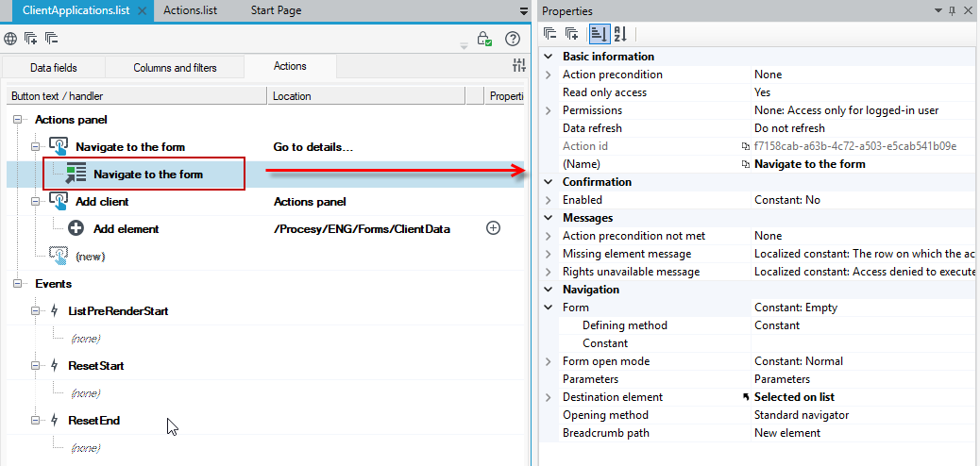This screenshot has width=980, height=466.
Task: Collapse the Messages category
Action: [549, 218]
